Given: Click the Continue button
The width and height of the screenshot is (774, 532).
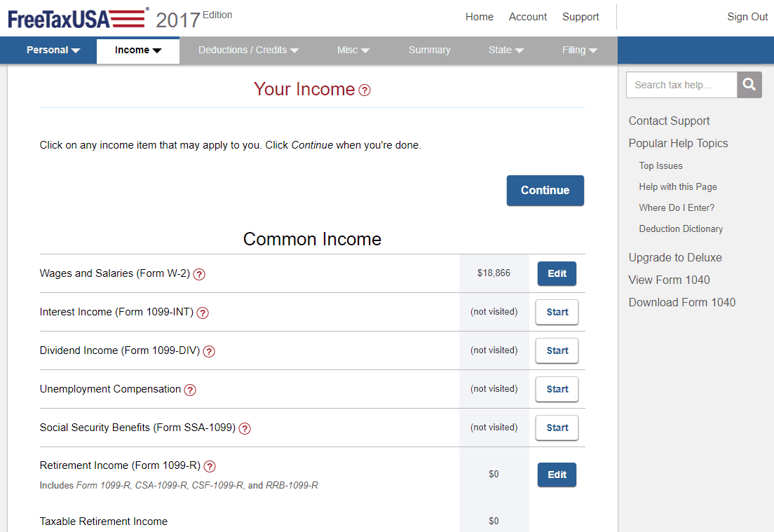Looking at the screenshot, I should [545, 190].
